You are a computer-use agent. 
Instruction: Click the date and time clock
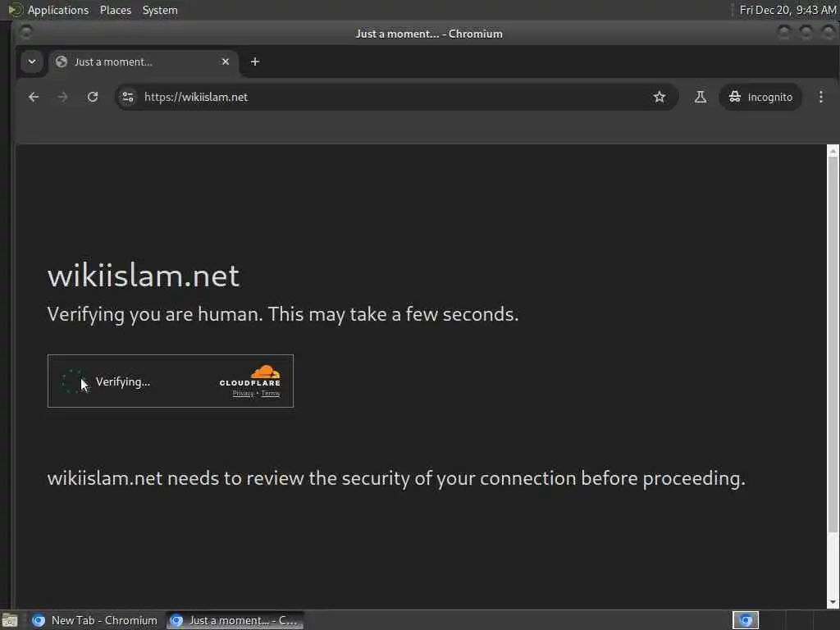(x=787, y=10)
